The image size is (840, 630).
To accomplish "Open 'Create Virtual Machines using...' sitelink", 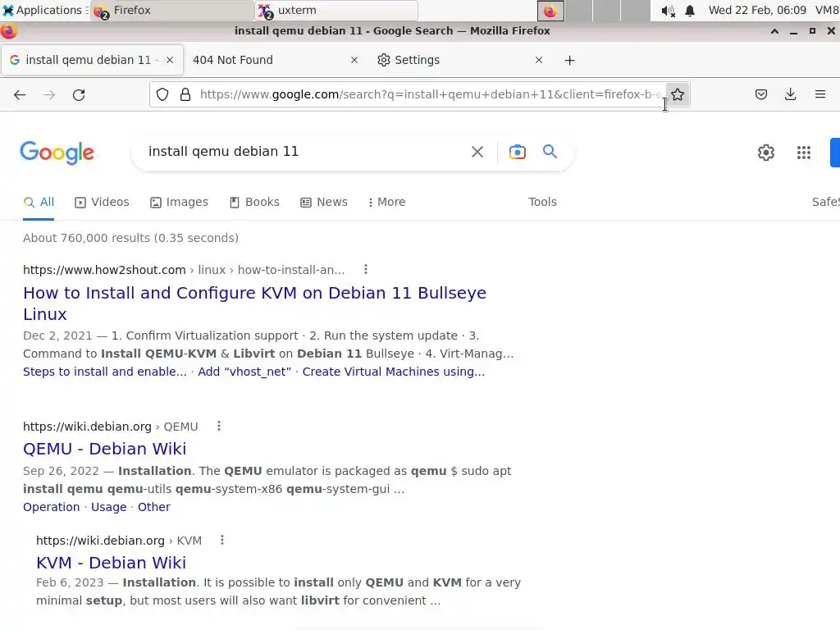I will 393,372.
